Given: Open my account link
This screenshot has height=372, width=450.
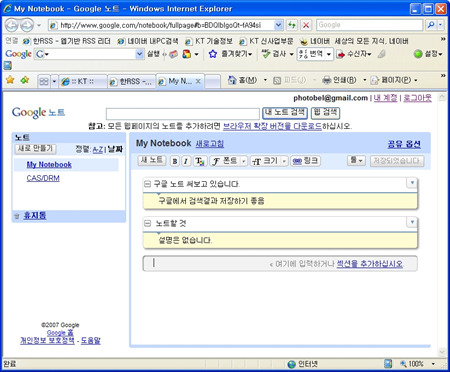Looking at the screenshot, I should coord(385,98).
